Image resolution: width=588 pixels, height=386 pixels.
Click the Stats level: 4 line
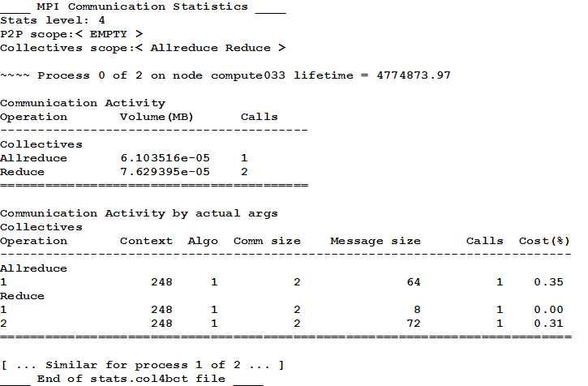53,20
